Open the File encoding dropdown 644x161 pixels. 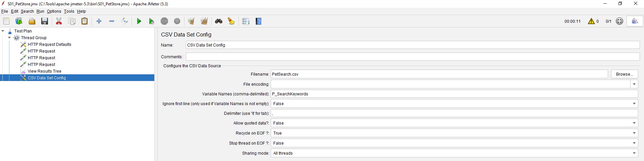pyautogui.click(x=634, y=84)
